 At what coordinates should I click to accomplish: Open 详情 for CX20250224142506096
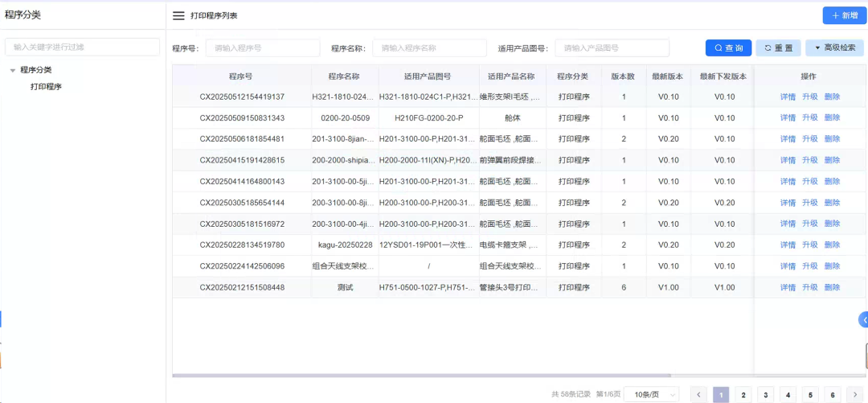click(x=788, y=266)
